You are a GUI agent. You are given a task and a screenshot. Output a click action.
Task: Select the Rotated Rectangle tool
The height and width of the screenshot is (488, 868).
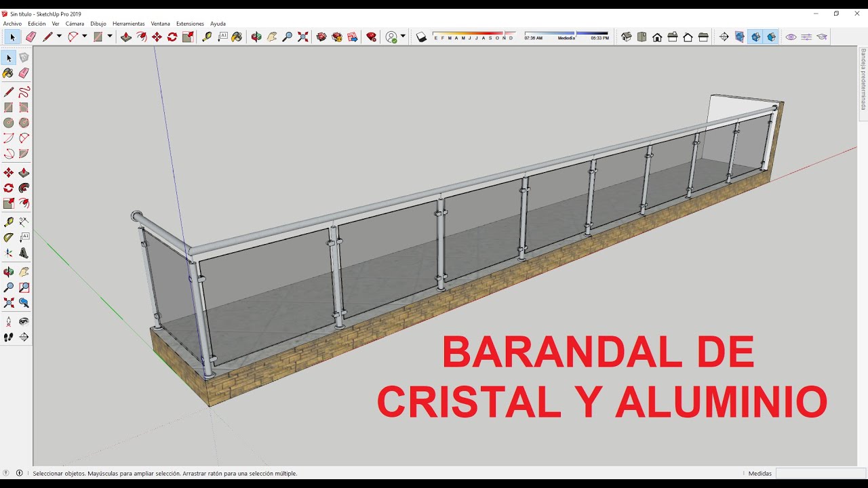[x=24, y=107]
